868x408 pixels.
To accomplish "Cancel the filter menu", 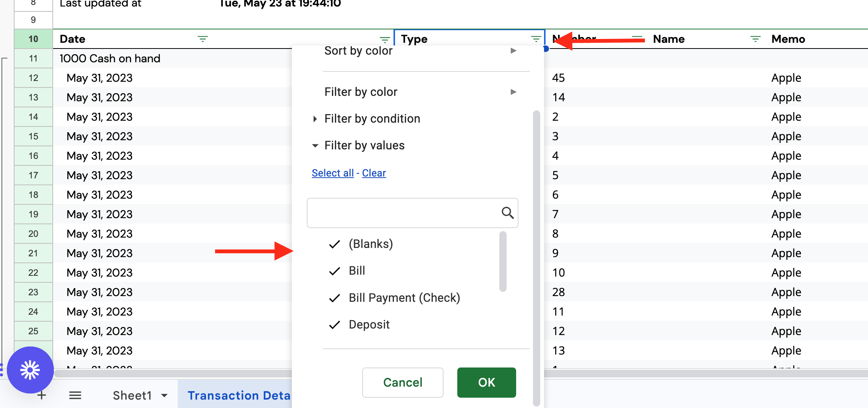I will (403, 382).
